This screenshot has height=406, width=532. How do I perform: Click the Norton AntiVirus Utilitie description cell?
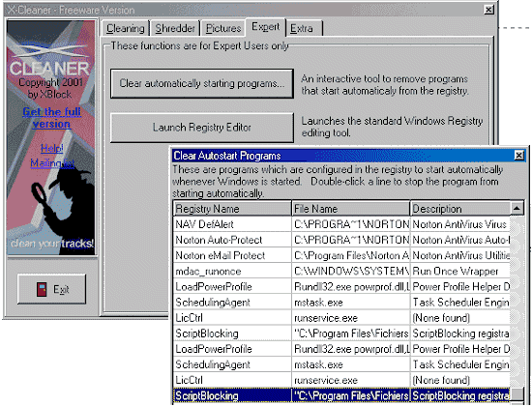point(460,255)
